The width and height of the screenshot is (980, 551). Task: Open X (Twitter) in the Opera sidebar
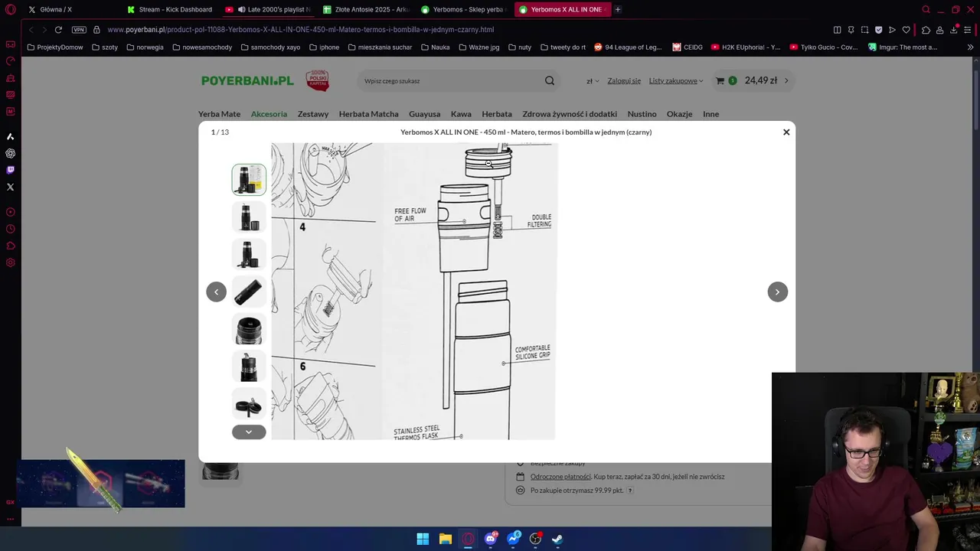10,187
